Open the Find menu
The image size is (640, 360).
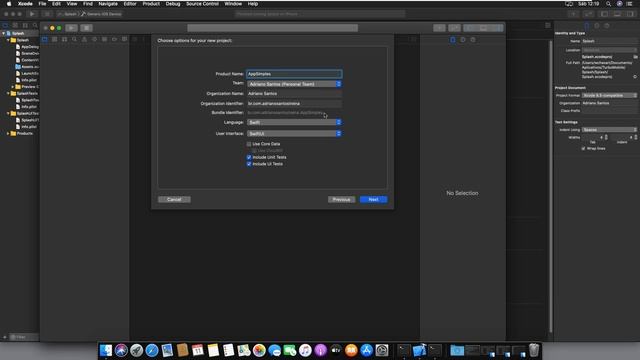pos(88,4)
